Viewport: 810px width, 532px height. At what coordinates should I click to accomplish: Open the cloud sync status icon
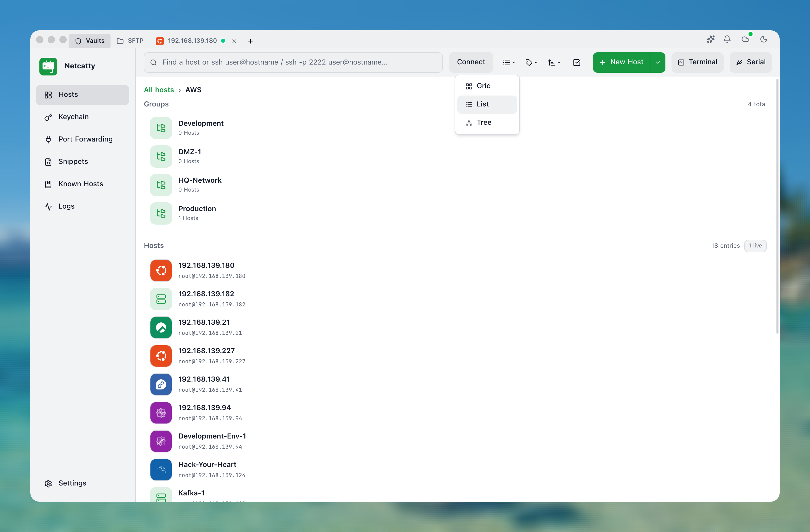(745, 39)
